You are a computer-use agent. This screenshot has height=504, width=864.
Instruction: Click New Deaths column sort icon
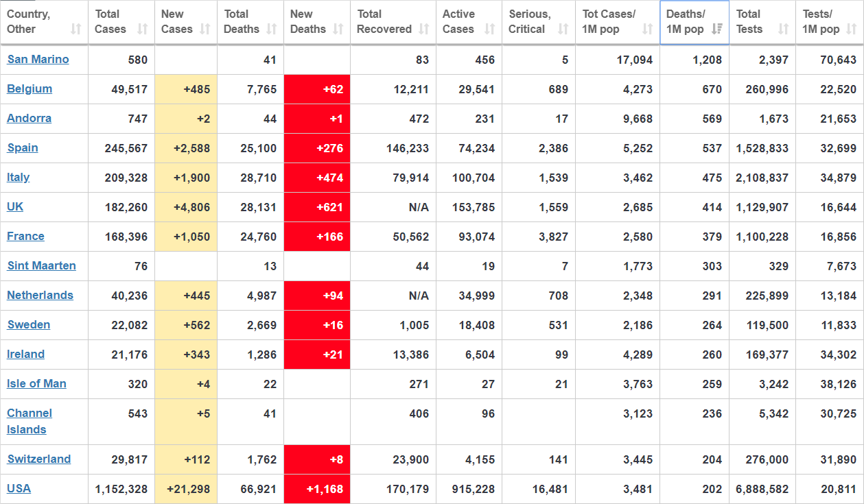pos(338,29)
